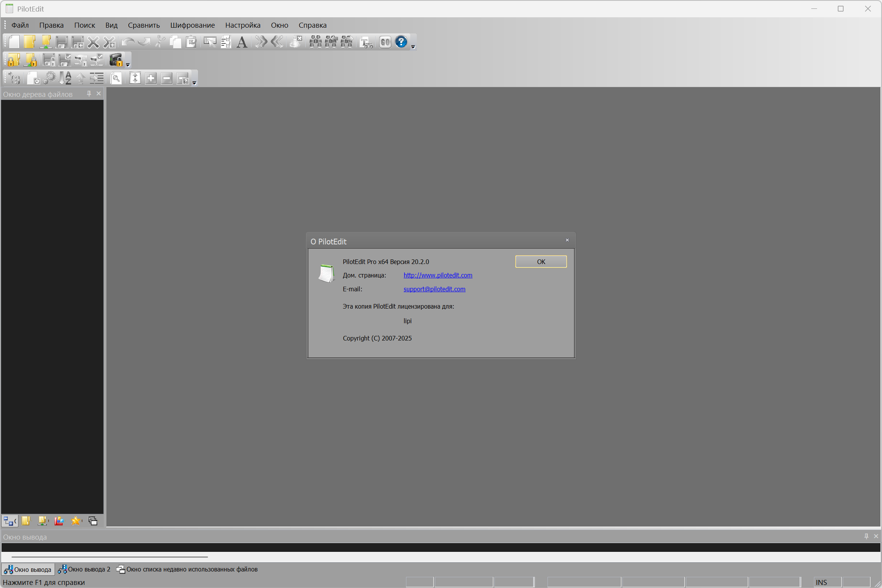Click the indent lines icon in third toolbar
Image resolution: width=882 pixels, height=588 pixels.
tap(97, 78)
